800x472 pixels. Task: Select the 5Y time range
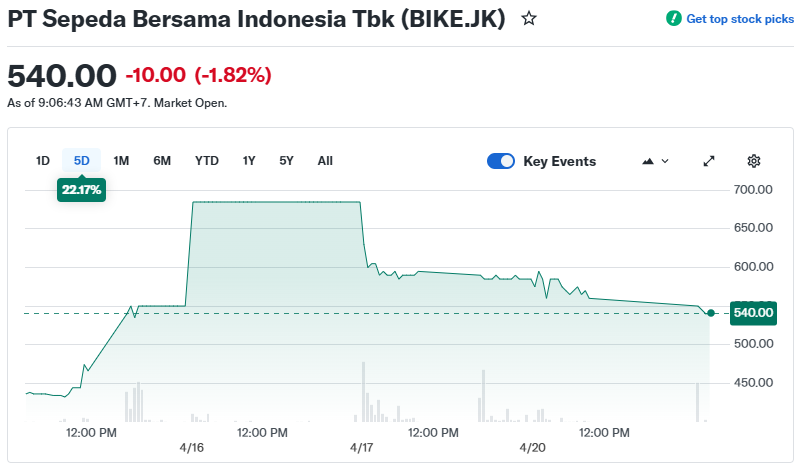click(287, 161)
